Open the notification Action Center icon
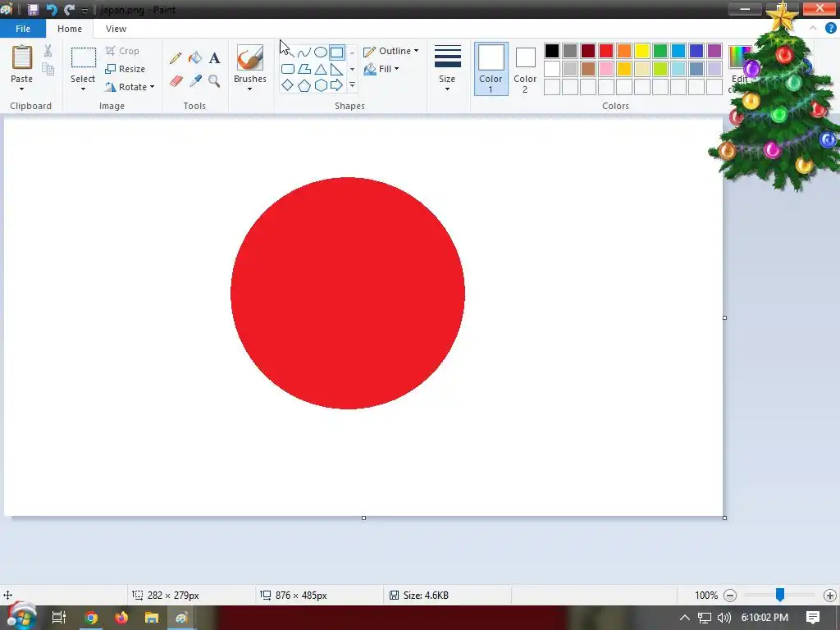This screenshot has height=630, width=840. (813, 618)
